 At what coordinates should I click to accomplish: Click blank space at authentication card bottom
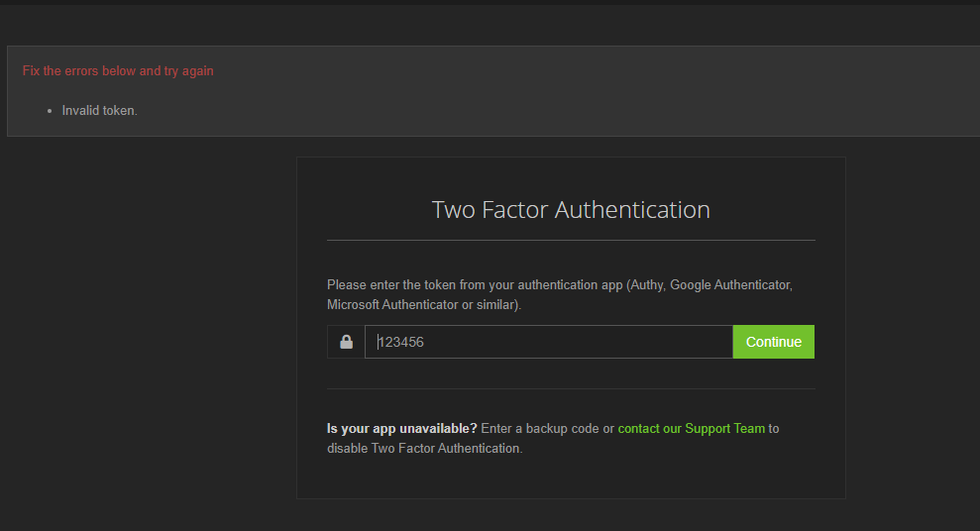pos(571,479)
